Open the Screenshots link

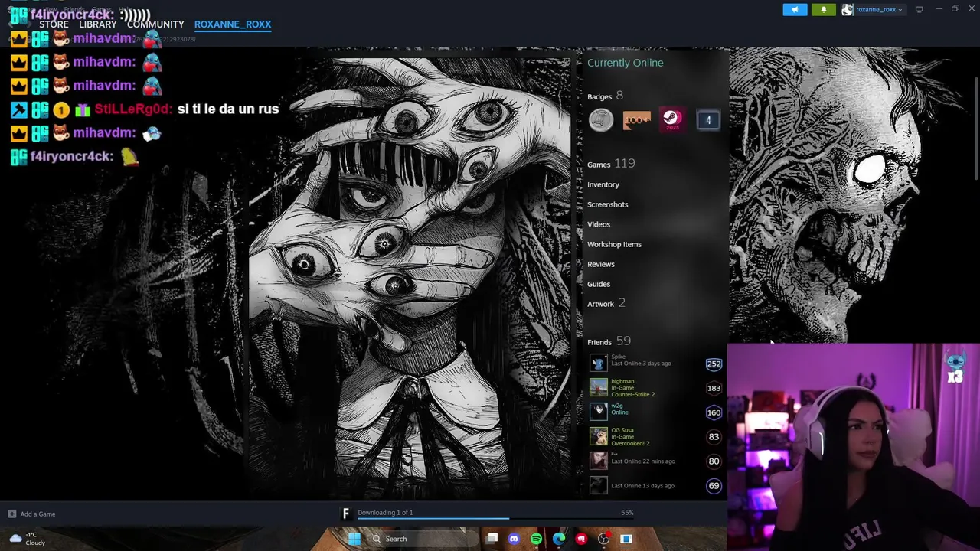click(x=607, y=204)
